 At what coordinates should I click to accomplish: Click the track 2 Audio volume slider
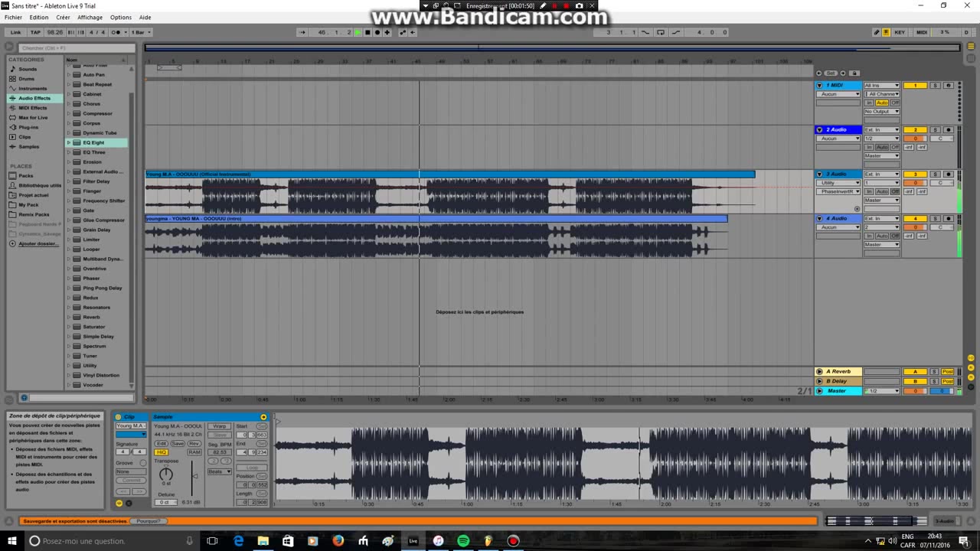915,139
